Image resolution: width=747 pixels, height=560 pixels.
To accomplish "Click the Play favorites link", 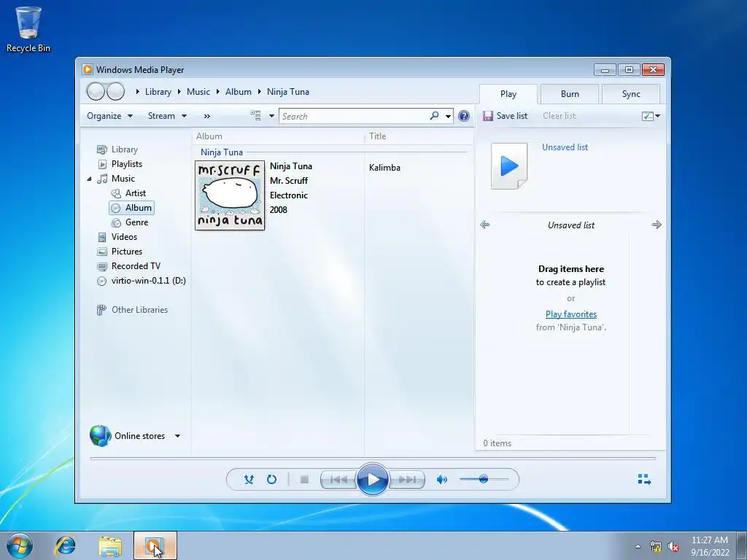I will tap(571, 314).
